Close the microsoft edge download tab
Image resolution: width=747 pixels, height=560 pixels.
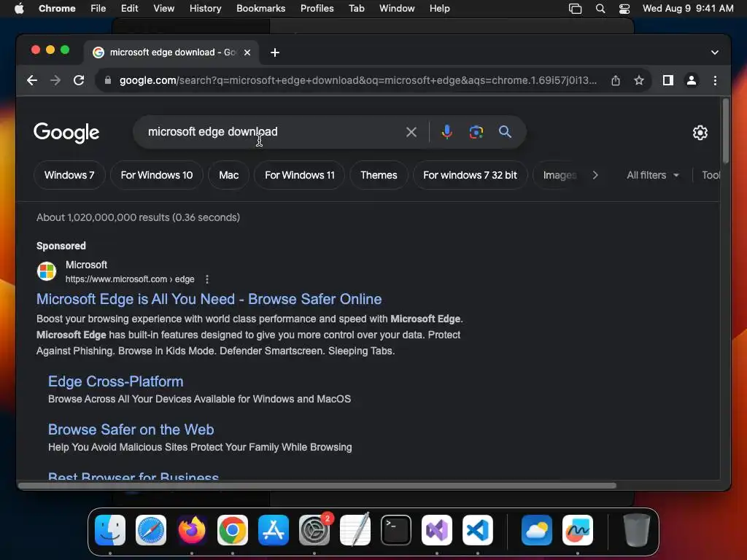247,52
